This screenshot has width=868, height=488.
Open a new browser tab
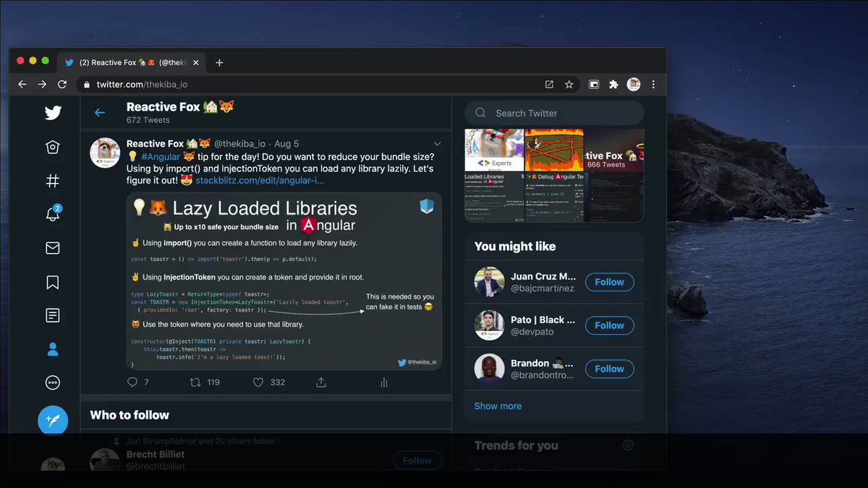coord(219,63)
